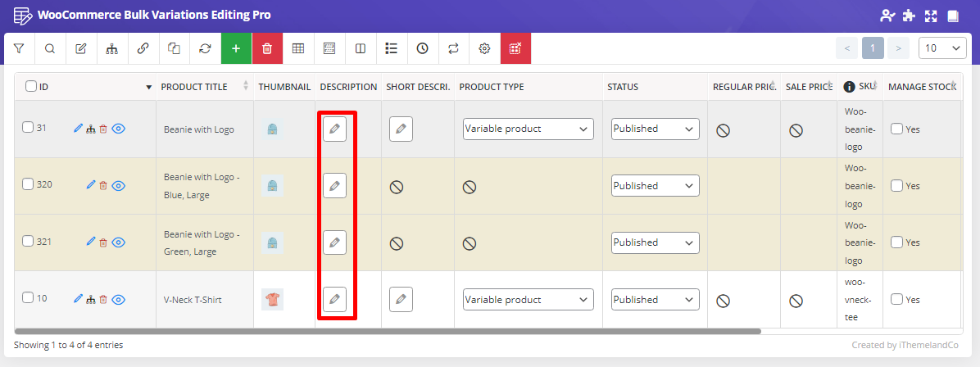Click the bulleted list toolbar icon
This screenshot has width=980, height=367.
pyautogui.click(x=391, y=48)
